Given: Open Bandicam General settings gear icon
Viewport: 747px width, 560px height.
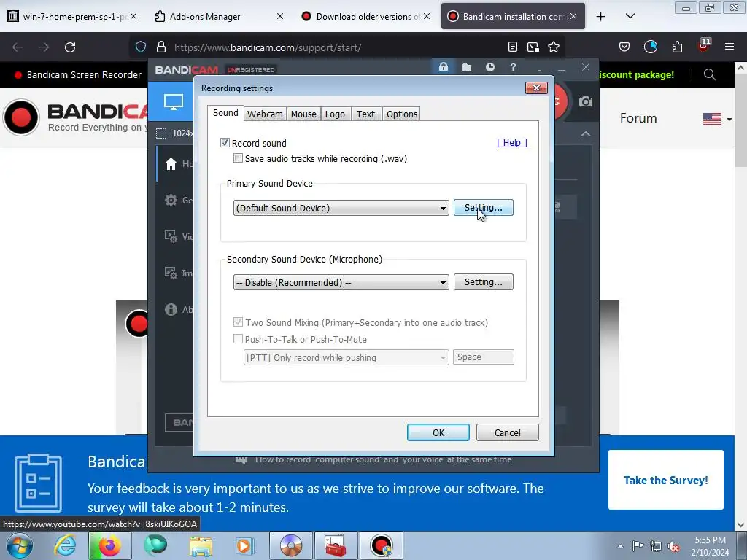Looking at the screenshot, I should (x=171, y=200).
